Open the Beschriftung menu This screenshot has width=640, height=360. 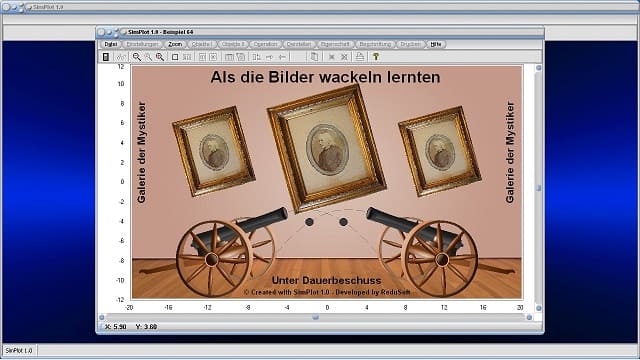point(375,44)
